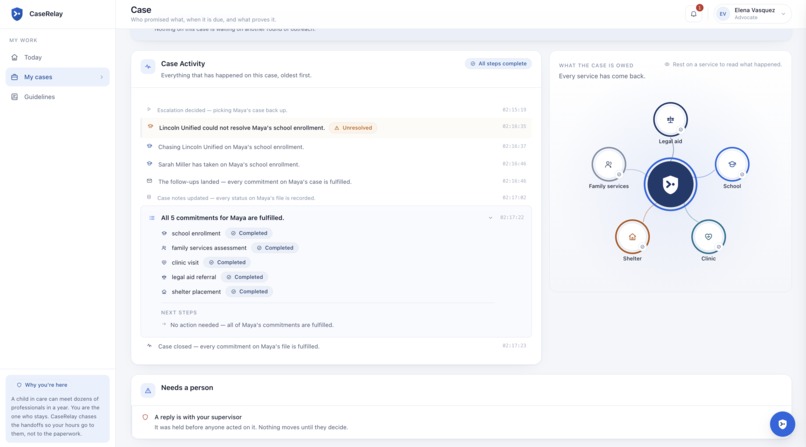
Task: Click the Today home icon
Action: pyautogui.click(x=14, y=58)
